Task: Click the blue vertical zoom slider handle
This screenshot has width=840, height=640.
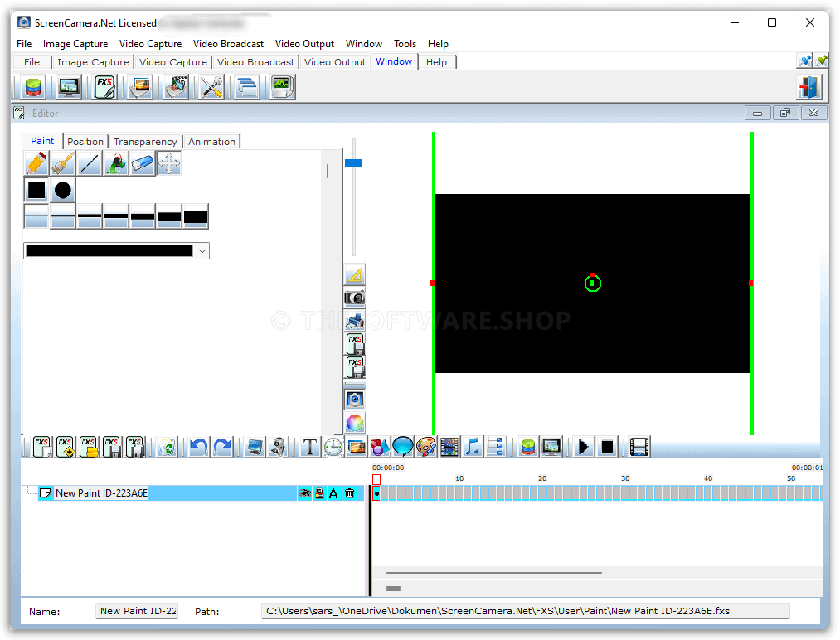Action: tap(353, 163)
